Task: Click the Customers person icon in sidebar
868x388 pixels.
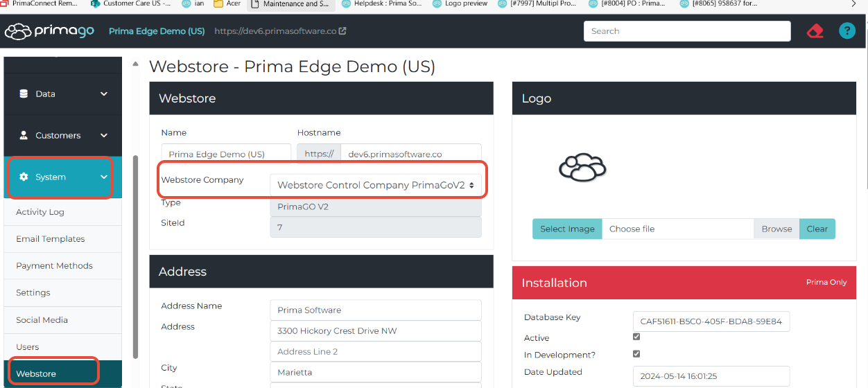Action: pos(24,135)
